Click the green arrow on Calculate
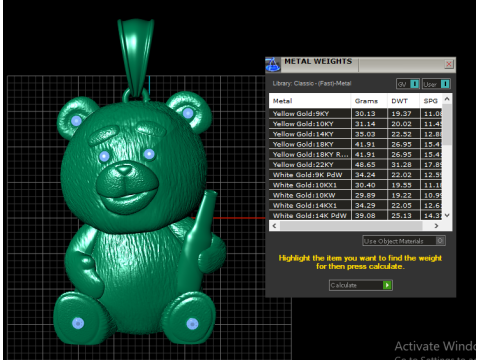Image resolution: width=480 pixels, height=360 pixels. (x=387, y=285)
